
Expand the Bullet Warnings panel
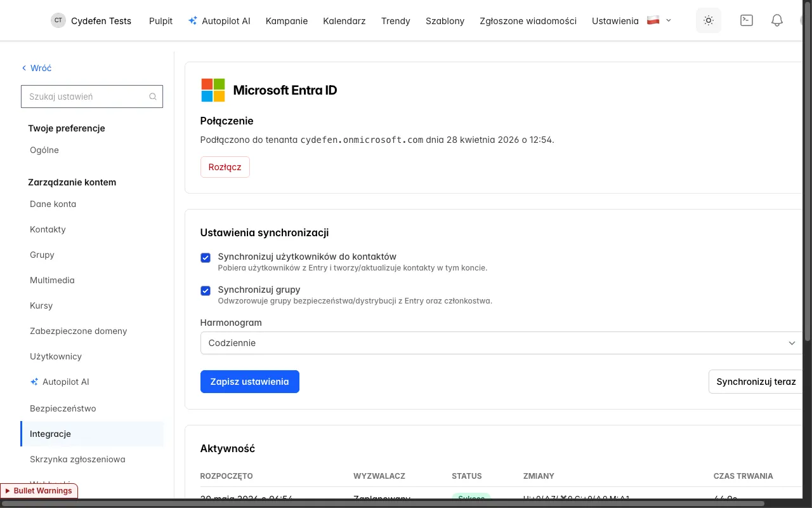[x=39, y=491]
